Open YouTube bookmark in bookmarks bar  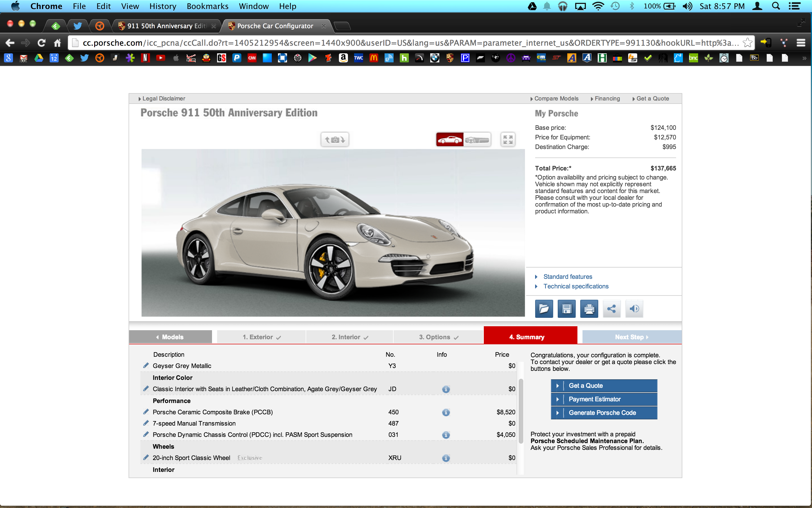[160, 58]
